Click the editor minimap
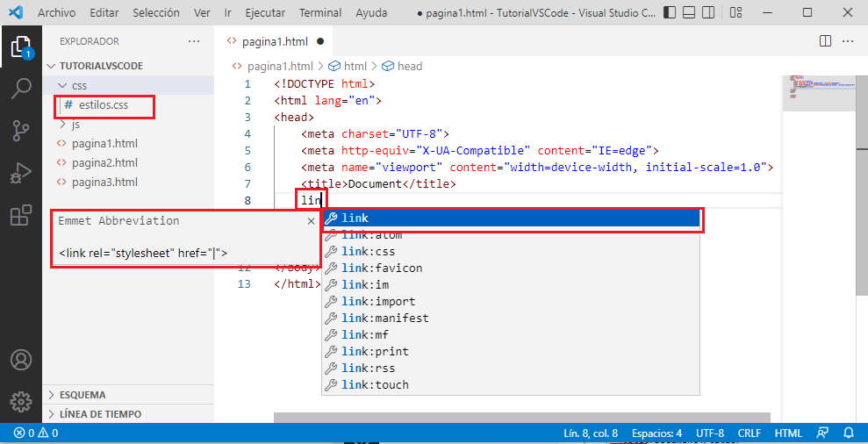The width and height of the screenshot is (868, 444). tap(818, 94)
